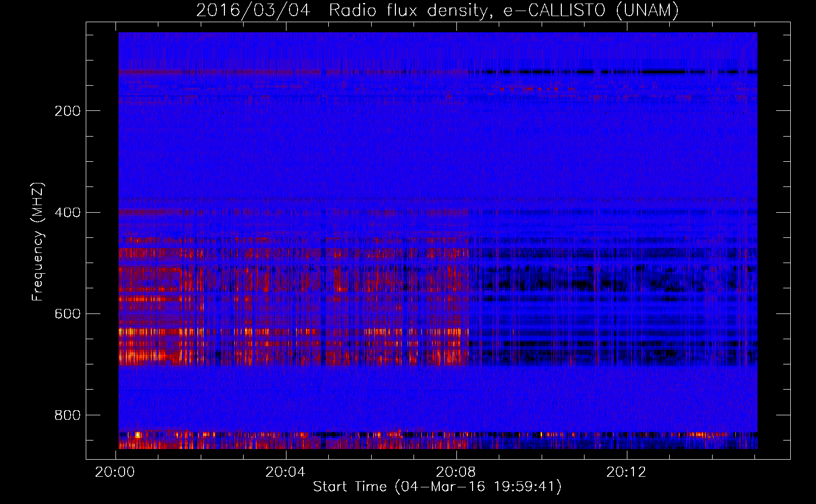Click the "20:00" time tick label

click(x=115, y=472)
